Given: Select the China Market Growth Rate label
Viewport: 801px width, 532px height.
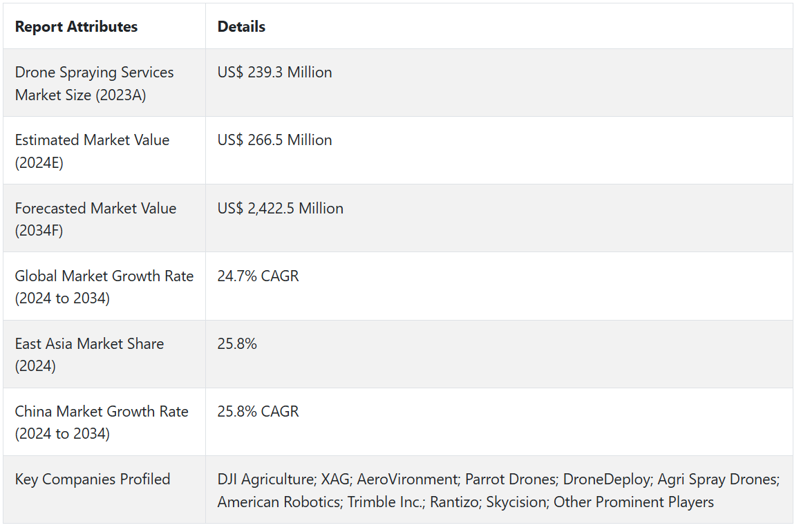Looking at the screenshot, I should pyautogui.click(x=102, y=422).
